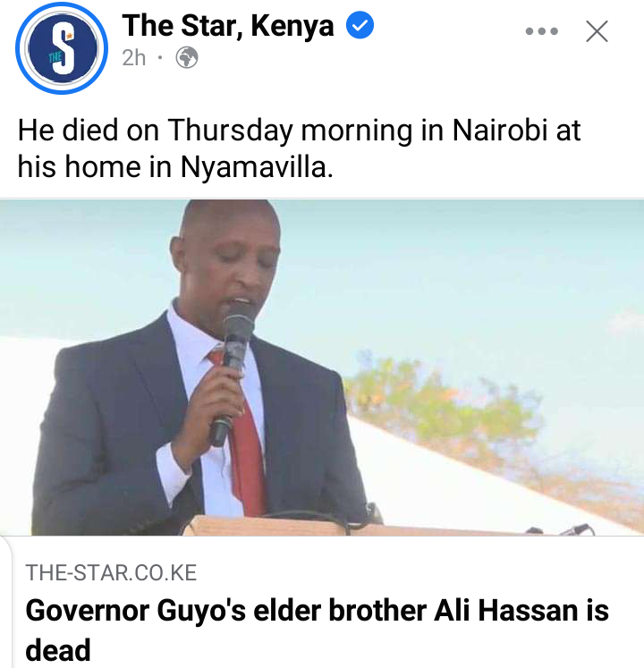Click the red tie in the photo
The height and width of the screenshot is (668, 644).
pos(243,439)
